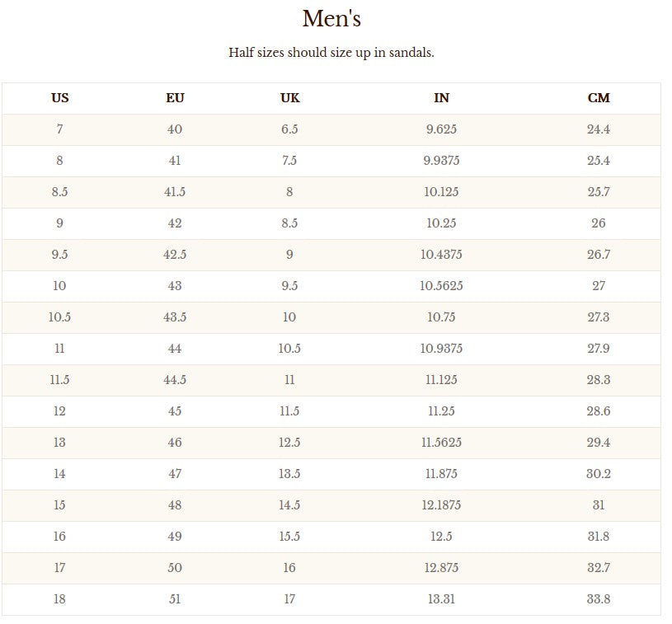This screenshot has height=624, width=672.
Task: Select the 13.31 inches cell
Action: 441,598
